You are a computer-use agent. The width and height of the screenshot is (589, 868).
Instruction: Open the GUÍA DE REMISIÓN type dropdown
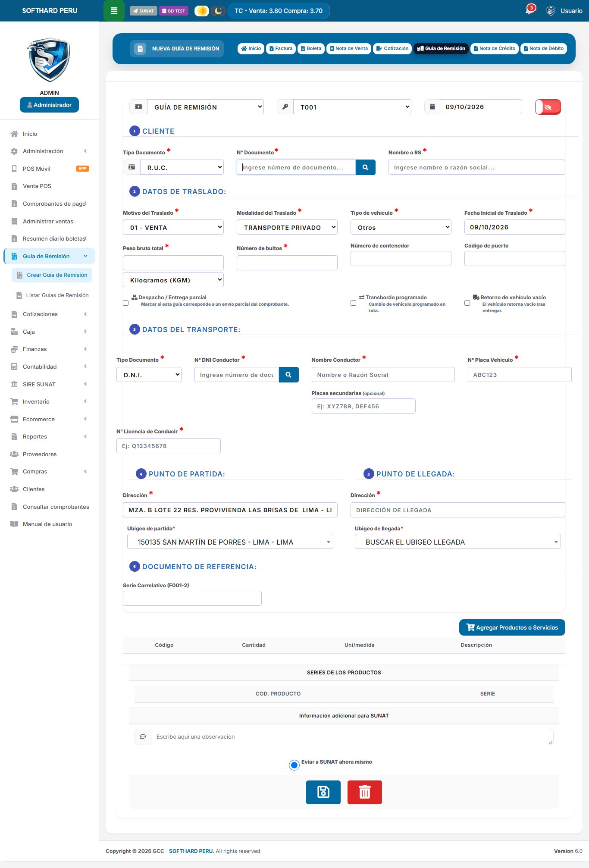tap(206, 107)
